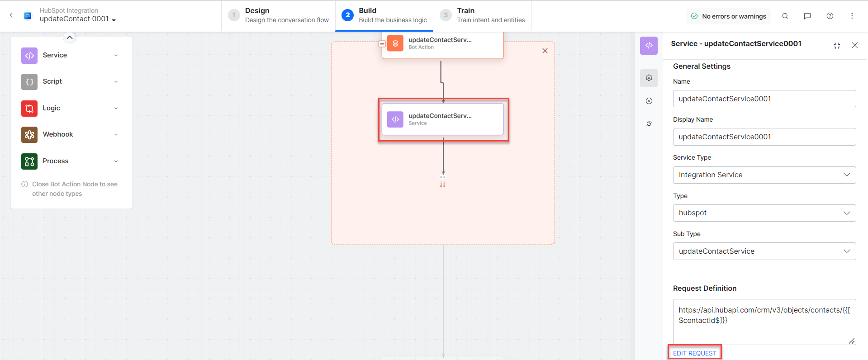Open the Sub Type updateContactService dropdown
The height and width of the screenshot is (360, 868).
point(764,251)
